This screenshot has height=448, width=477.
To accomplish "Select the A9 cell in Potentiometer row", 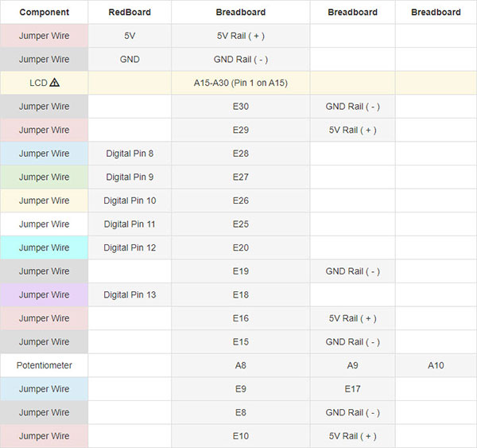I will point(352,365).
